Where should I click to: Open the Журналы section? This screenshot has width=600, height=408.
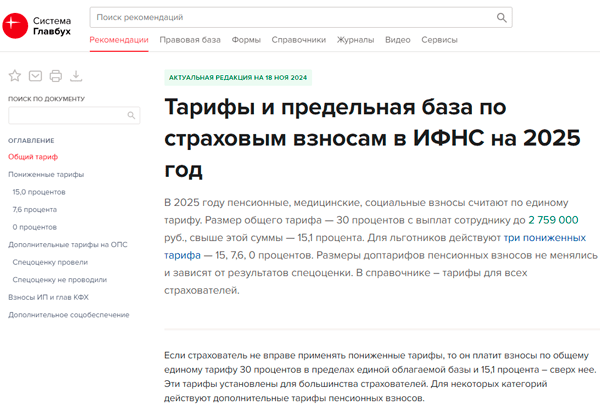(355, 40)
